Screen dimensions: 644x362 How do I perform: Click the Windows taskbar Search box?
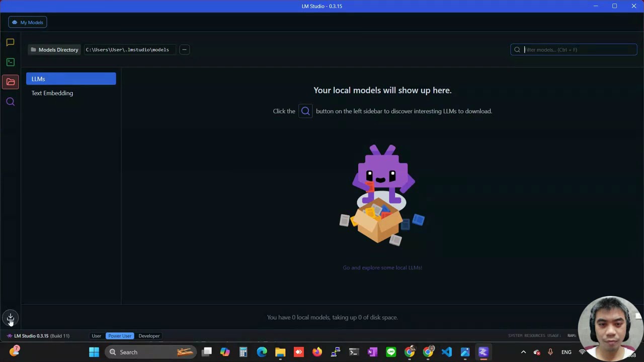point(151,352)
